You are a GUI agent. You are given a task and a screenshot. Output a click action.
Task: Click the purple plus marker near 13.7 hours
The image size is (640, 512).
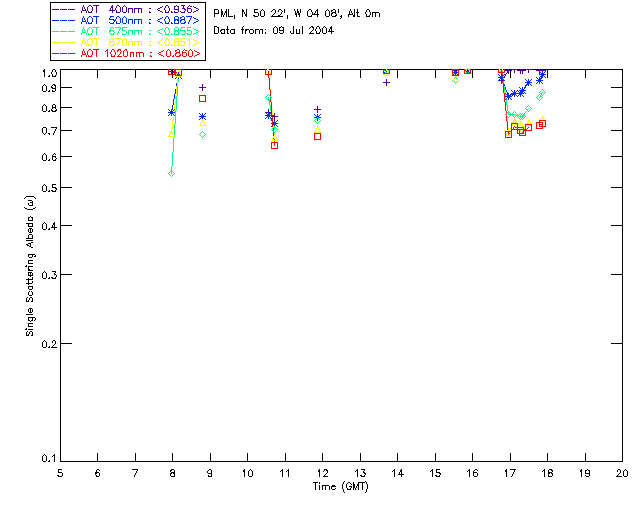point(386,82)
